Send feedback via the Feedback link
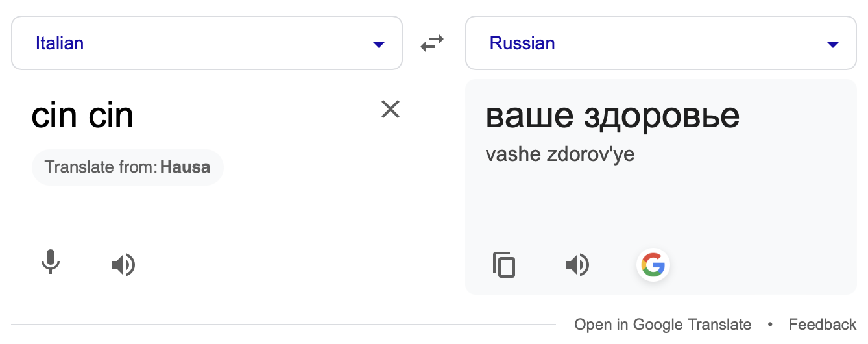 [822, 325]
